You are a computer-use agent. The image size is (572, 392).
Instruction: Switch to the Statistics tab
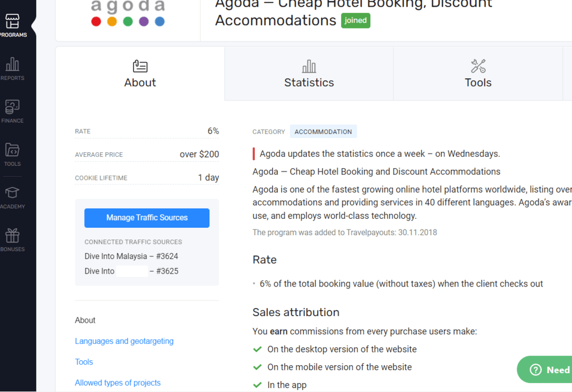pos(309,74)
